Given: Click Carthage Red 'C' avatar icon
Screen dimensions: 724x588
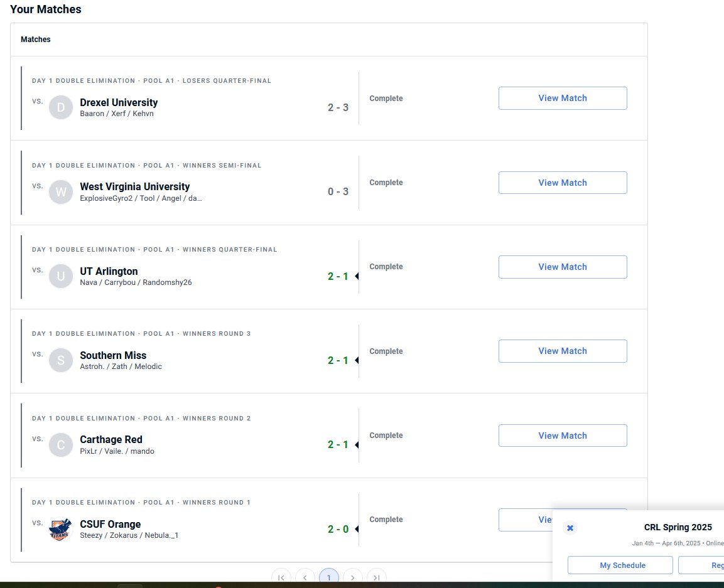Looking at the screenshot, I should coord(61,445).
